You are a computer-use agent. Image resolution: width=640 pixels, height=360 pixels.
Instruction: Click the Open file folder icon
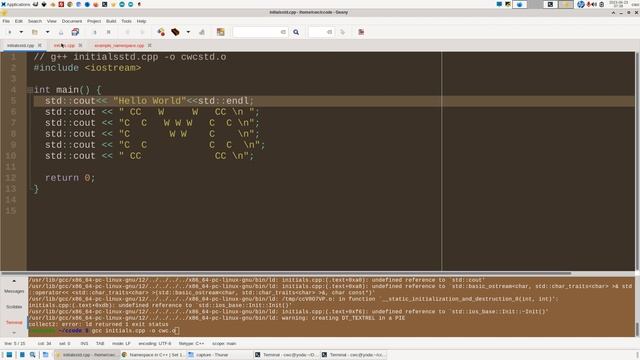pos(35,32)
